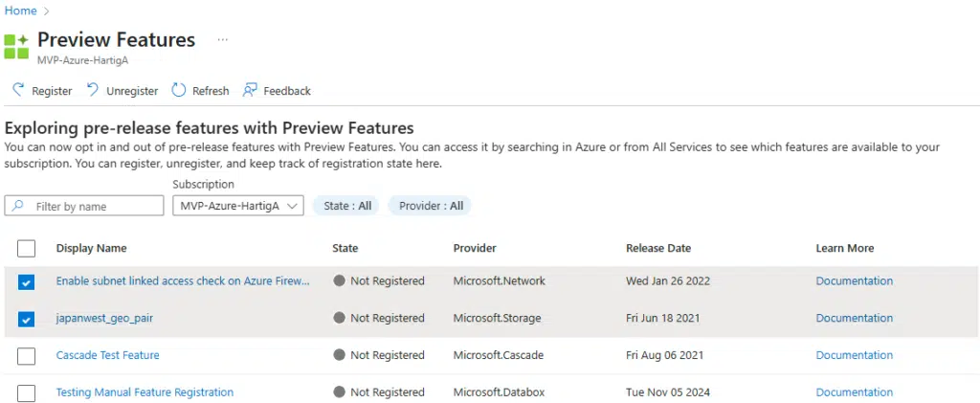Open Documentation link for Microsoft.Network row
Image resolution: width=980 pixels, height=403 pixels.
click(x=855, y=281)
